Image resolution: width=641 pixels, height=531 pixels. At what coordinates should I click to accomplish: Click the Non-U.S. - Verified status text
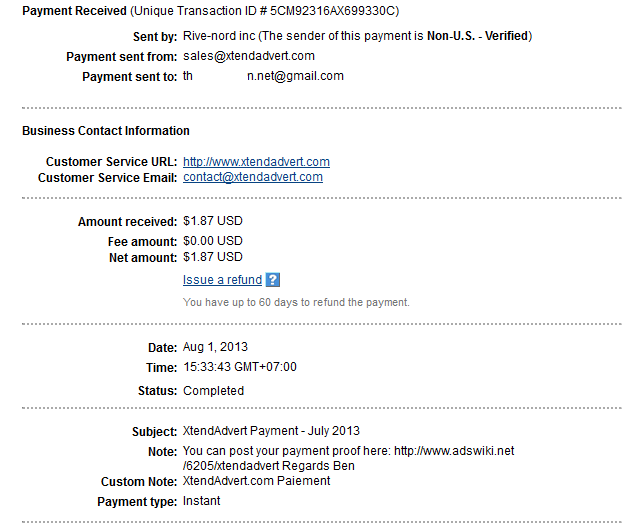pos(479,37)
